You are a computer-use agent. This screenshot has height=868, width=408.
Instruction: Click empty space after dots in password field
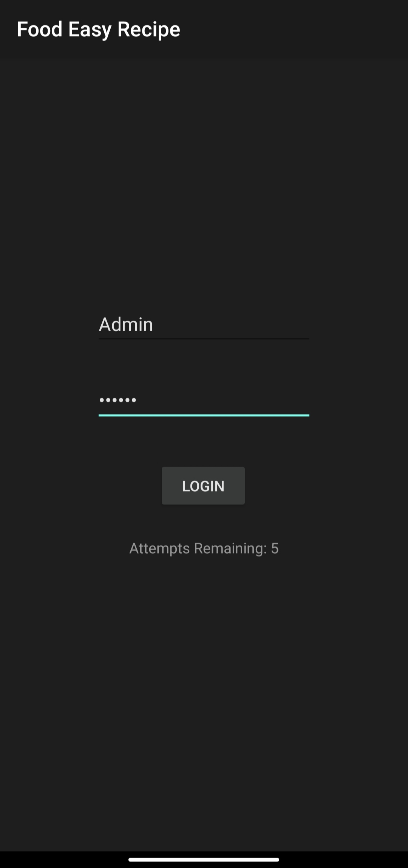point(223,400)
